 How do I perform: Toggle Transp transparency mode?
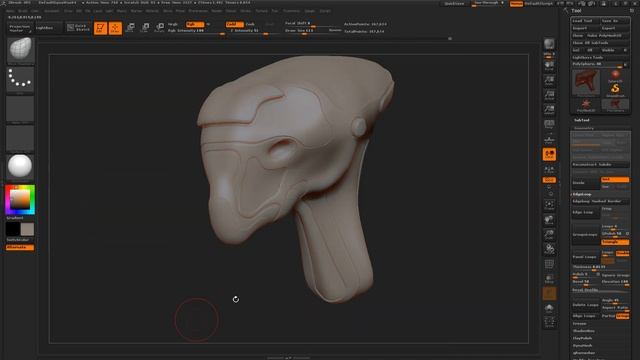click(549, 279)
